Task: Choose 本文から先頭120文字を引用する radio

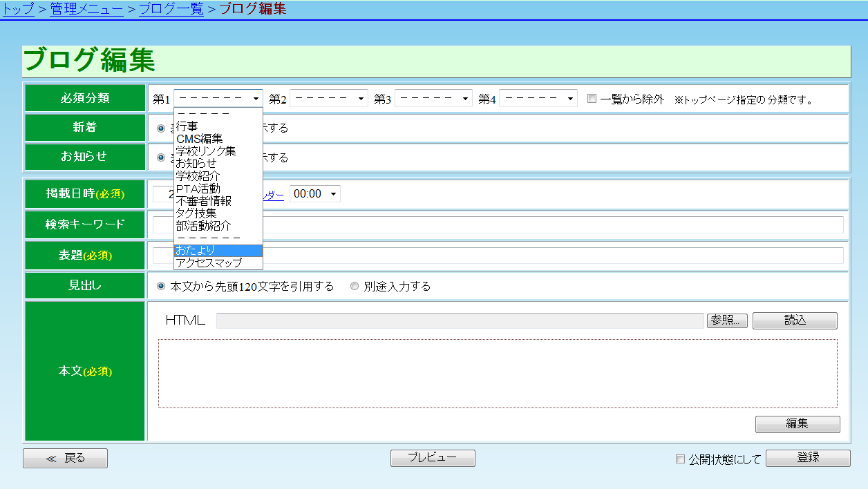Action: pyautogui.click(x=161, y=286)
